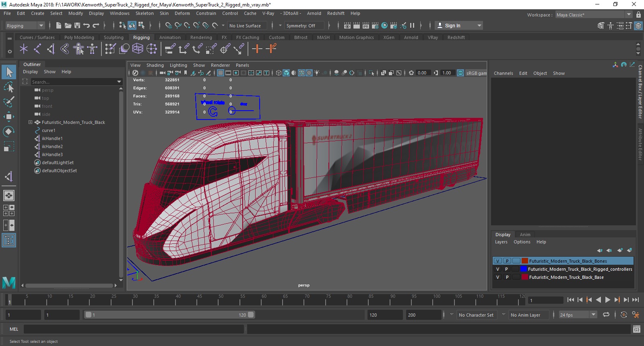Screen dimensions: 644x346
Task: Click the Parent Constraint shelf icon
Action: [170, 49]
